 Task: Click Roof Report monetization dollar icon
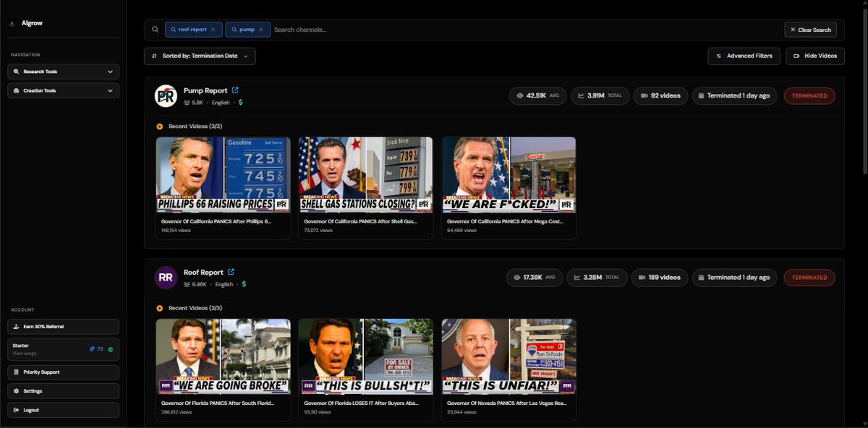point(244,284)
